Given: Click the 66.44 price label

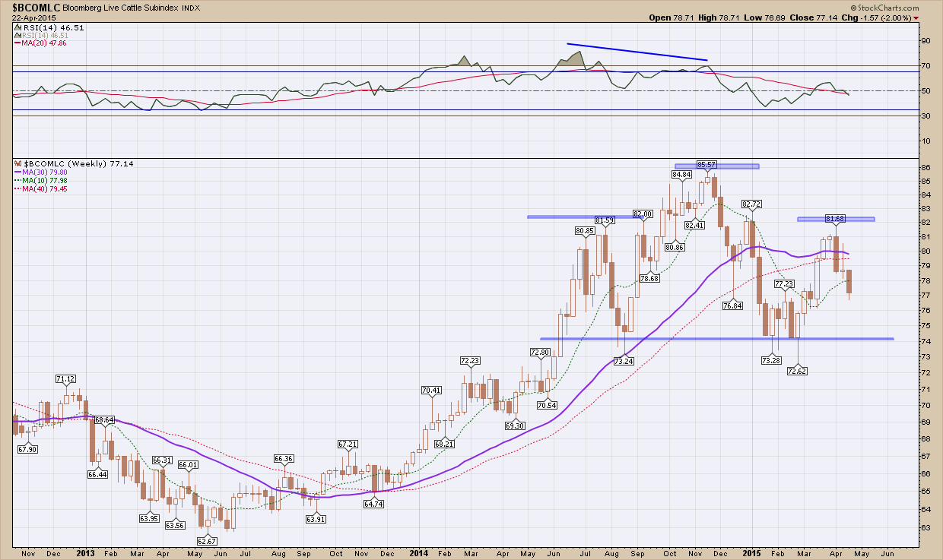Looking at the screenshot, I should (x=97, y=474).
